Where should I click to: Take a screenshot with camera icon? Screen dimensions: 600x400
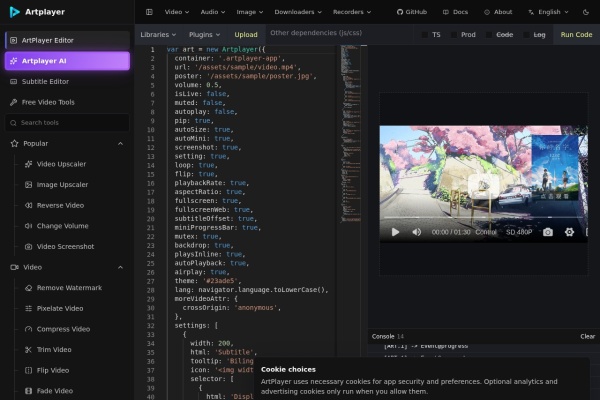[548, 232]
